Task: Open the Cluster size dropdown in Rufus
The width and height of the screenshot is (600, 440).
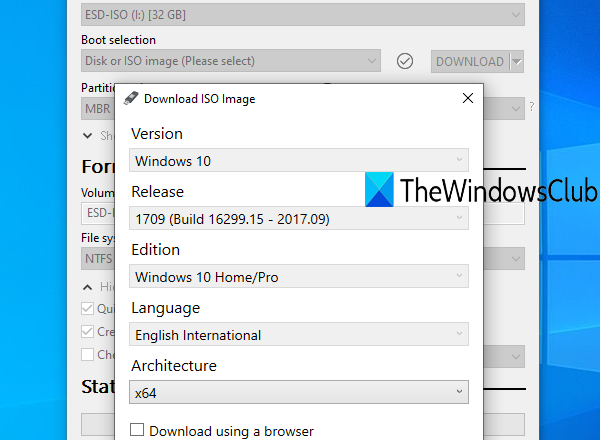Action: (x=504, y=259)
